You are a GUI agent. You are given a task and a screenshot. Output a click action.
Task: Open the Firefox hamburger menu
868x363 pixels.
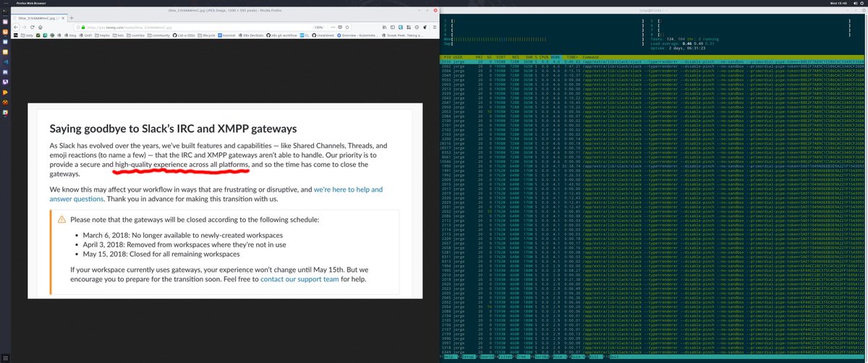[x=427, y=26]
